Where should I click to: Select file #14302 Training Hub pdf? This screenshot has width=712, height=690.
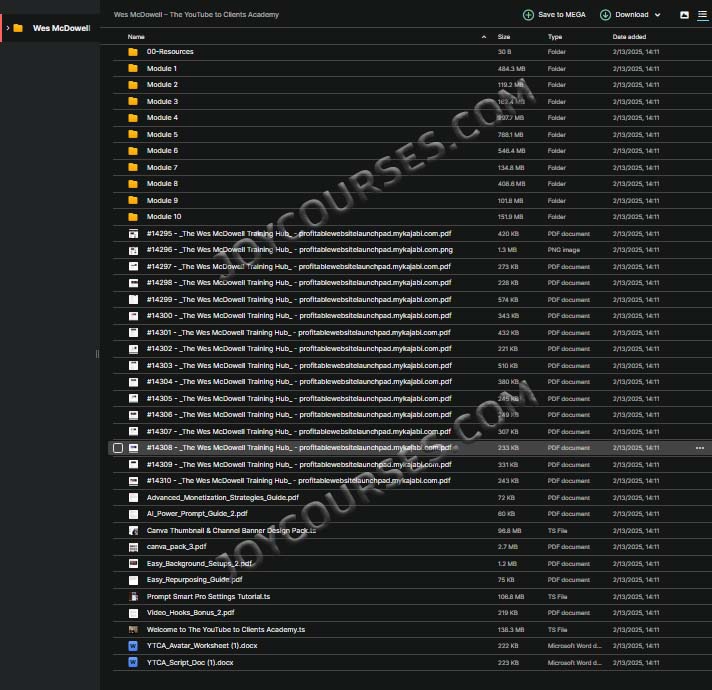[x=299, y=349]
